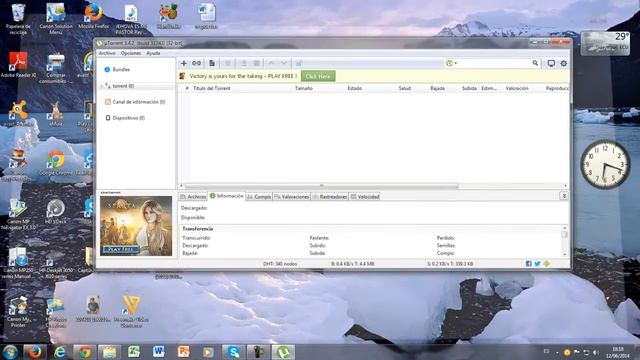The height and width of the screenshot is (360, 640).
Task: Open the remote monitor icon
Action: point(551,63)
